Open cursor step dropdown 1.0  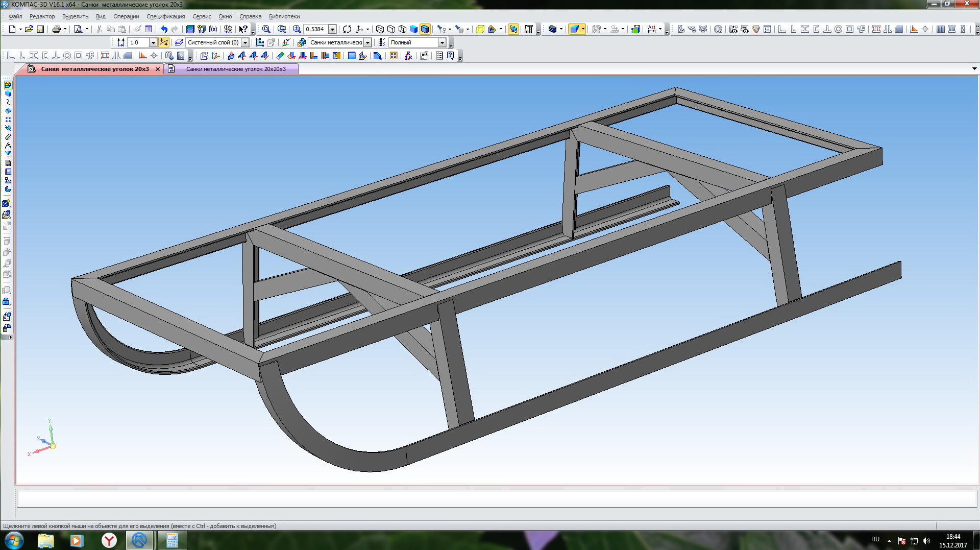153,42
